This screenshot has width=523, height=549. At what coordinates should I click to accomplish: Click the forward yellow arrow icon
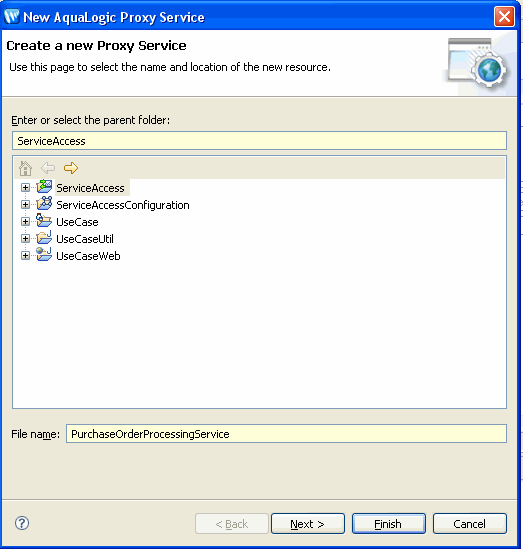(71, 168)
